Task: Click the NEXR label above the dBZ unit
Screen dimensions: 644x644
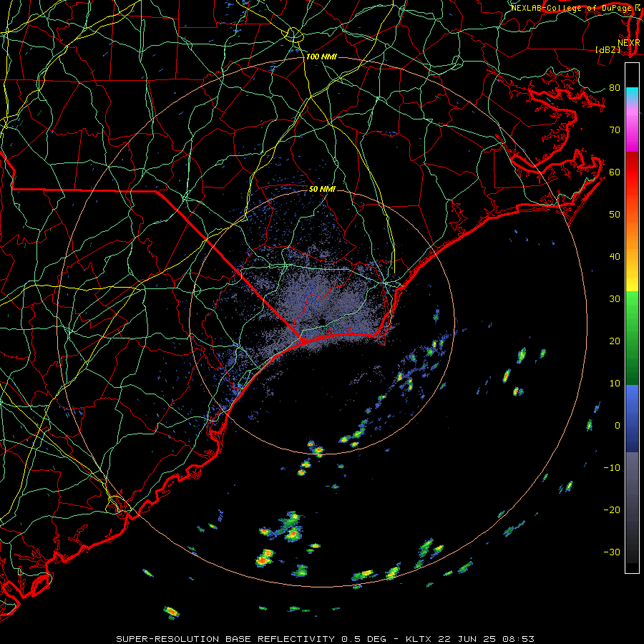Action: coord(629,42)
